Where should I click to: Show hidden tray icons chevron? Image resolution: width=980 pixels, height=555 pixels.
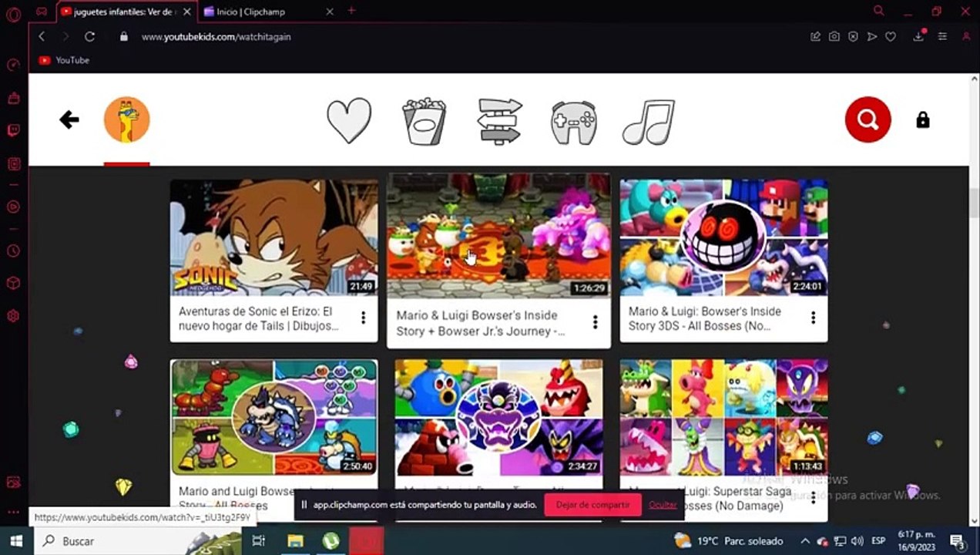(x=805, y=541)
